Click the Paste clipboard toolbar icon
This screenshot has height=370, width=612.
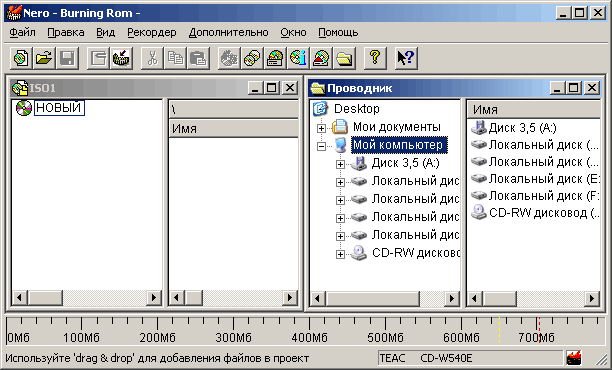coord(198,58)
